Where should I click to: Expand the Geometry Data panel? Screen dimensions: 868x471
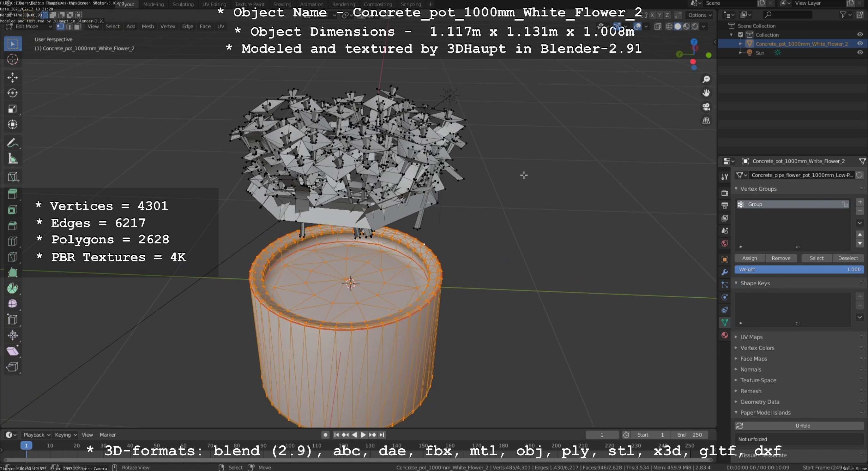736,402
